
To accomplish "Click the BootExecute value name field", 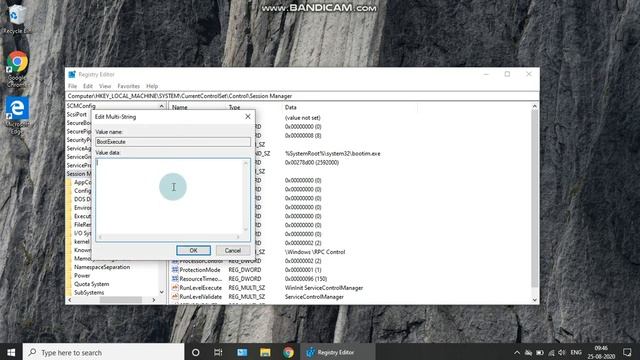I will 173,142.
